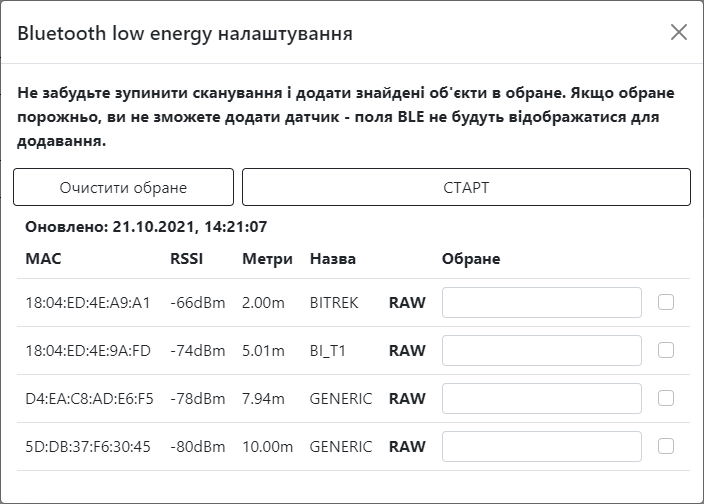Screen dimensions: 704x504
Task: Click the Очистити обране button
Action: click(x=123, y=187)
